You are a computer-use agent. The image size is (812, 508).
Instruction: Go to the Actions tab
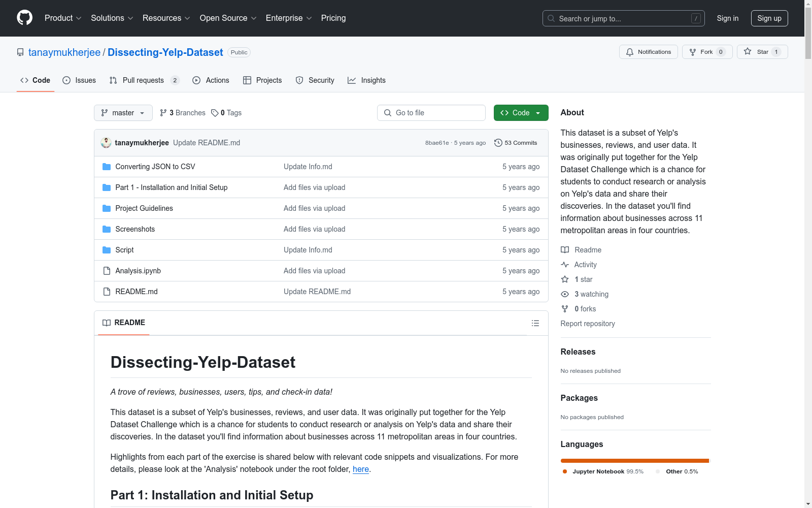(x=211, y=80)
